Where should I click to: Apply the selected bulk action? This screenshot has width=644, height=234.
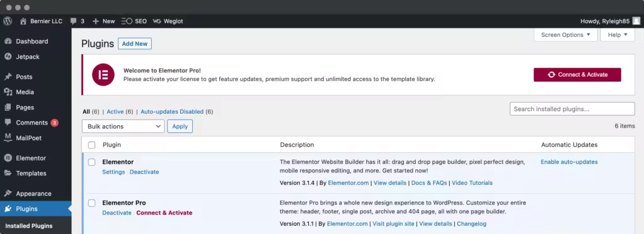pyautogui.click(x=180, y=126)
